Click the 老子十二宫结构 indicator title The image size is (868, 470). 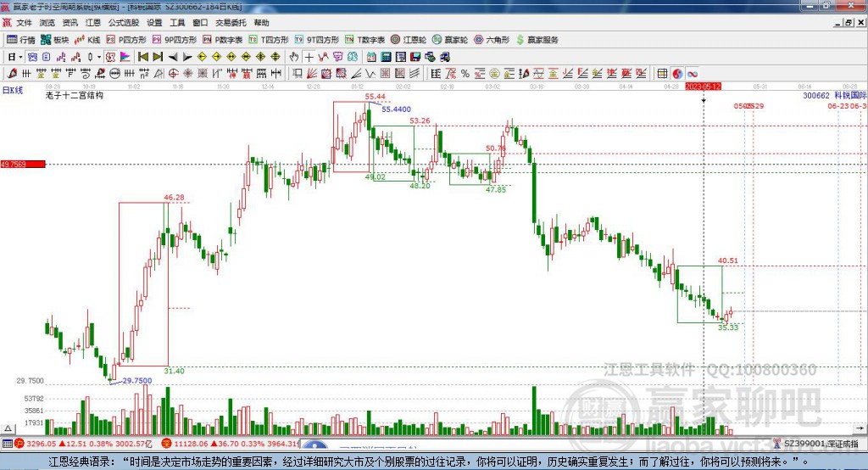(x=75, y=95)
